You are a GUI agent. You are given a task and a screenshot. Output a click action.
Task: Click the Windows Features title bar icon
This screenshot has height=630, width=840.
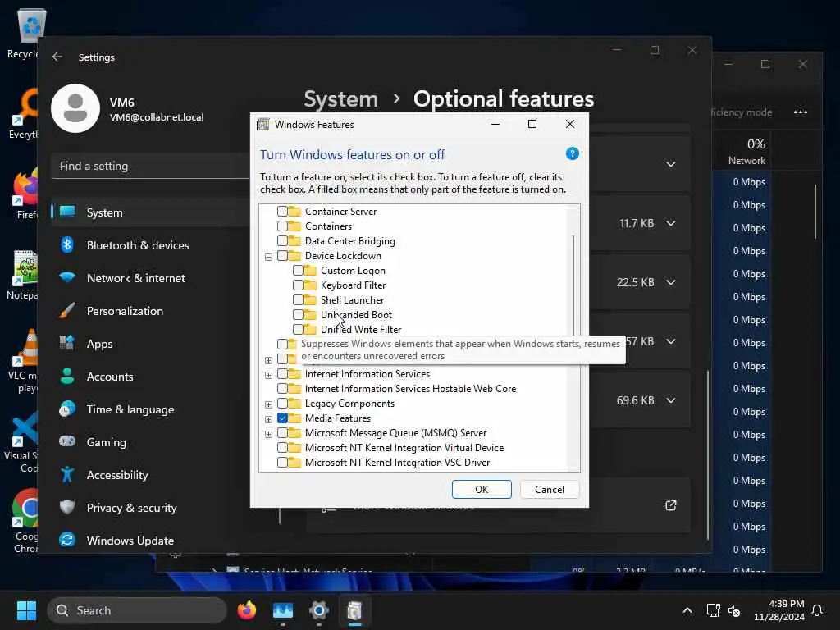(x=263, y=125)
